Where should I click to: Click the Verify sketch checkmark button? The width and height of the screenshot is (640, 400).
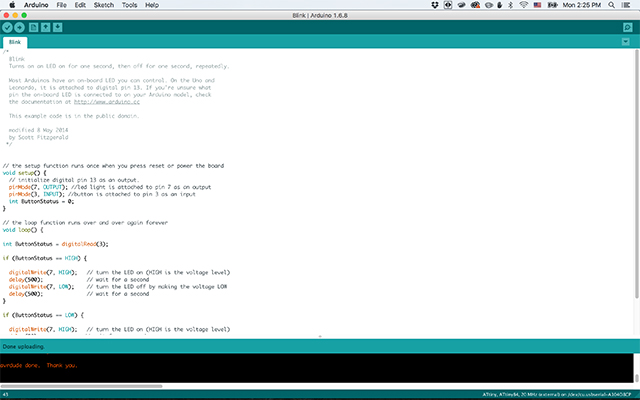[x=7, y=27]
